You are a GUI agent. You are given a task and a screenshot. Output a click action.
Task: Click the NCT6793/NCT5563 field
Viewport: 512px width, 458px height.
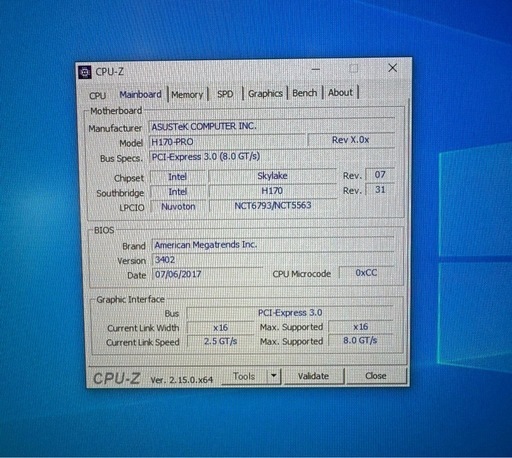[273, 205]
